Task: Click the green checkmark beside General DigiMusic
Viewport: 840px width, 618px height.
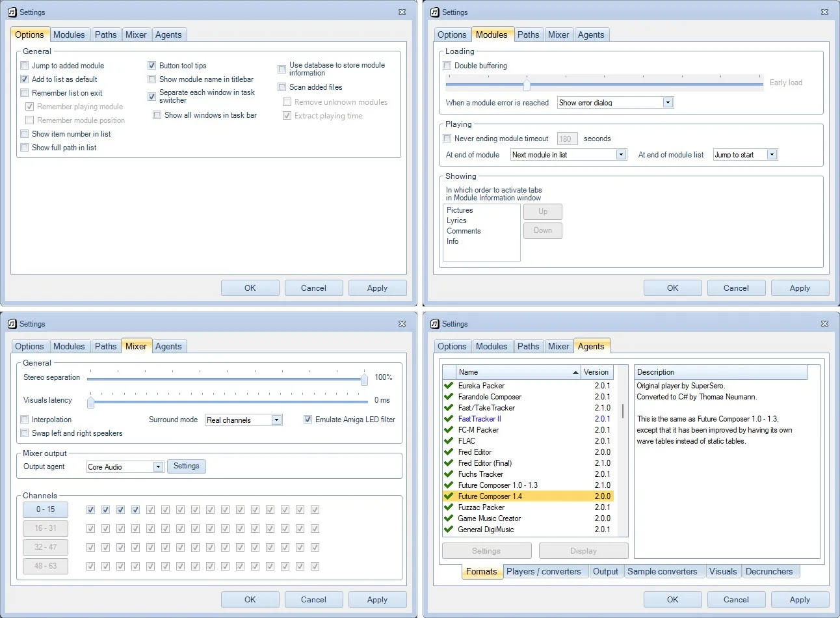Action: (x=449, y=530)
